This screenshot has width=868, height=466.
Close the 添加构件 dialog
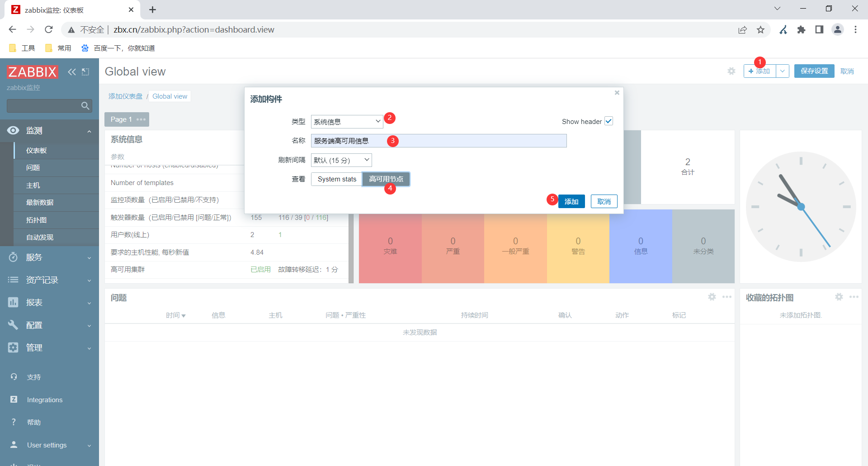pos(617,93)
